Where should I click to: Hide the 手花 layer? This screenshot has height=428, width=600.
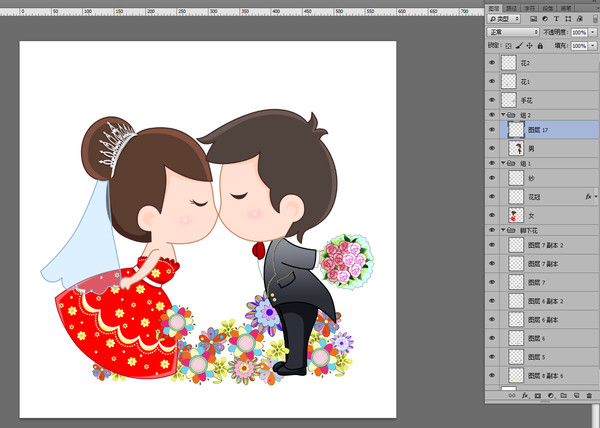pyautogui.click(x=492, y=100)
